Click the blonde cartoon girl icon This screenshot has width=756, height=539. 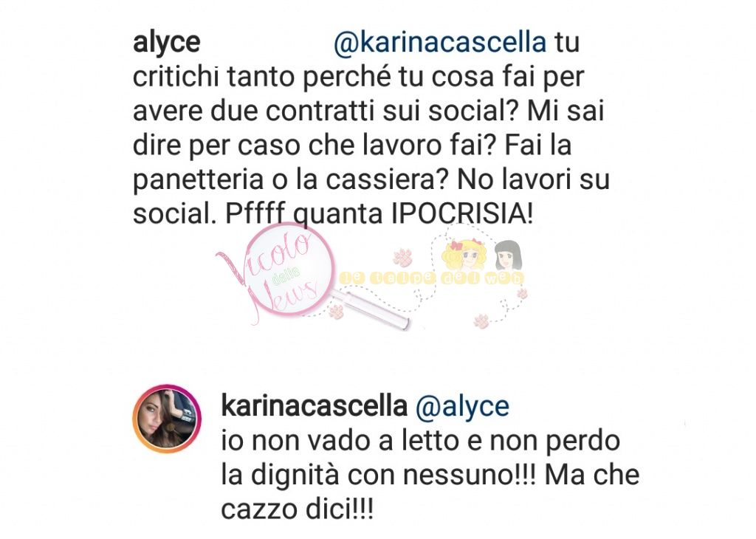(462, 255)
